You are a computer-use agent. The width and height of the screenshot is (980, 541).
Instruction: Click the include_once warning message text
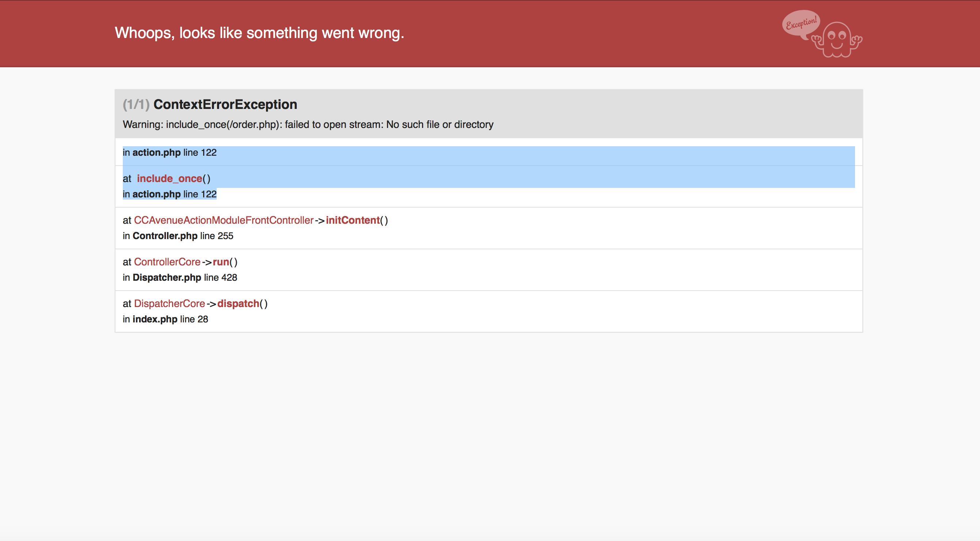[308, 125]
